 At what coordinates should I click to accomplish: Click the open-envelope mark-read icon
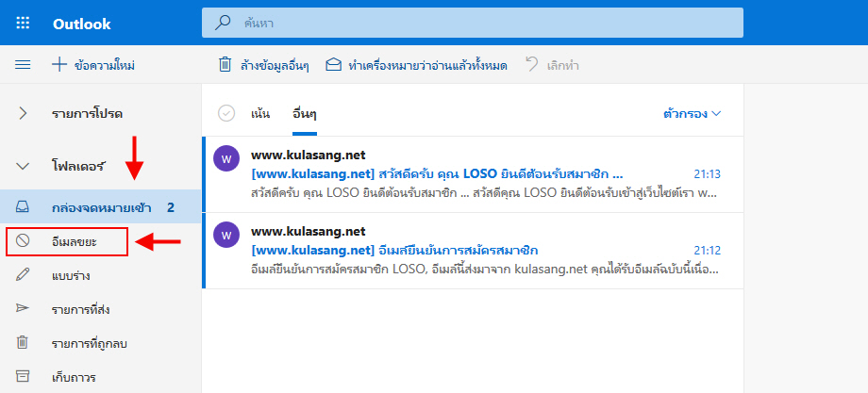tap(333, 65)
